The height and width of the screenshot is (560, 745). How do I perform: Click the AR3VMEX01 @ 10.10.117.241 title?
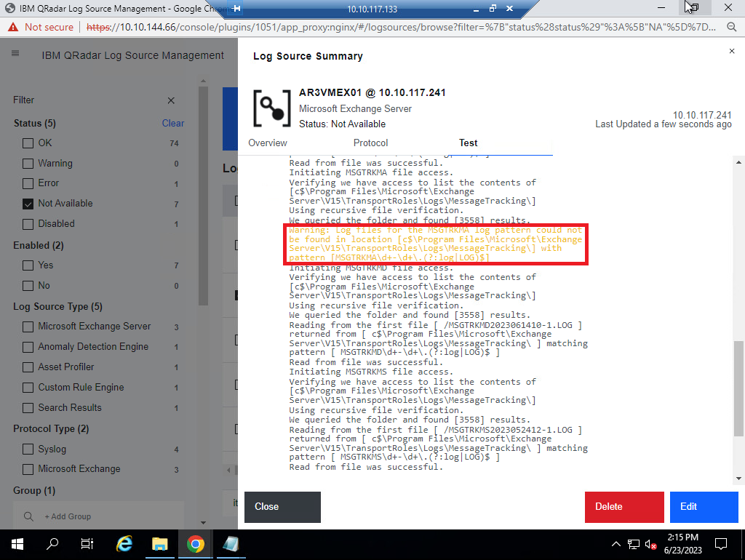[372, 92]
